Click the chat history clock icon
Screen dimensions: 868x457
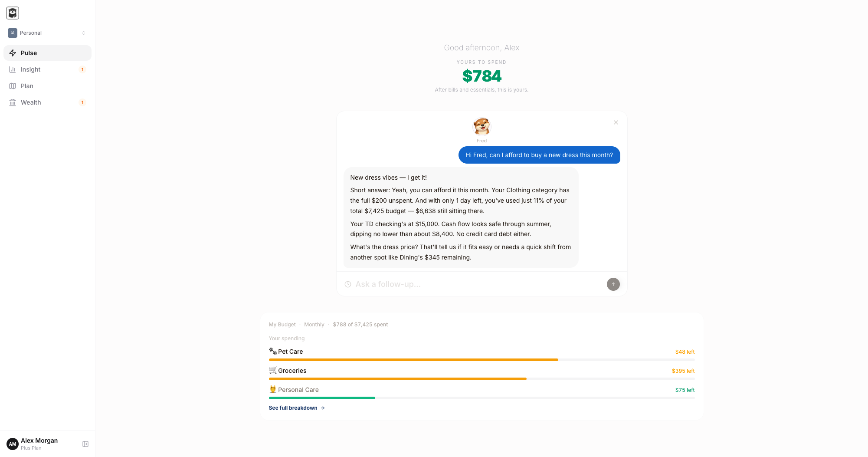348,284
